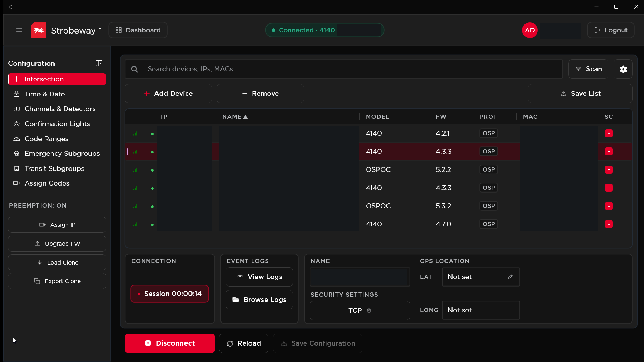Focus the Search devices input field
The width and height of the screenshot is (644, 362).
344,69
